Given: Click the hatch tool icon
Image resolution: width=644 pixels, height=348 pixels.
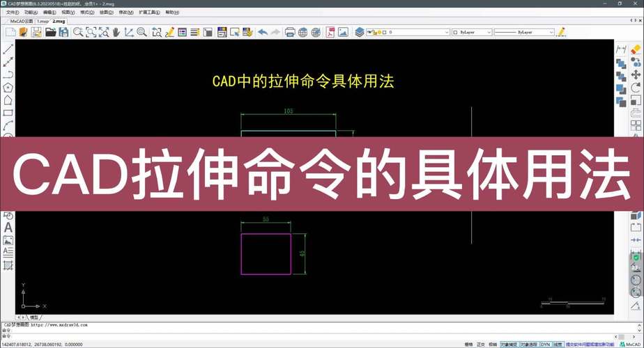Looking at the screenshot, I should click(8, 265).
